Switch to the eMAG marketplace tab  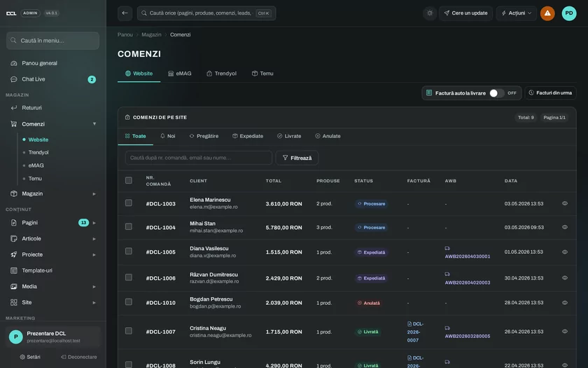180,74
